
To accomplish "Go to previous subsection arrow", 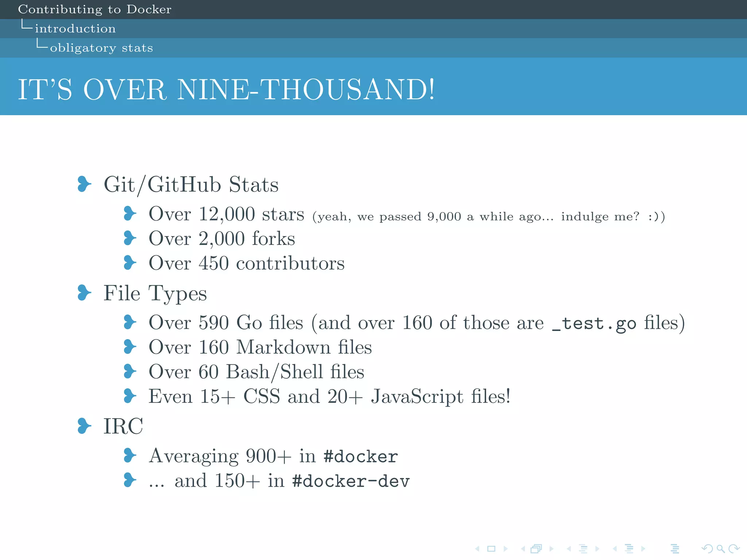I will [x=569, y=548].
